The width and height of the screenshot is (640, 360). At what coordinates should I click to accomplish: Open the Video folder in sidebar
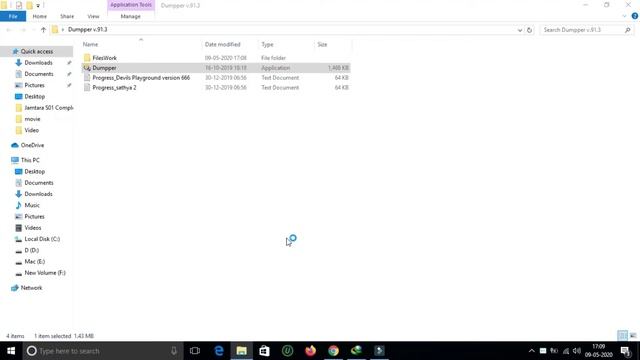[x=31, y=130]
